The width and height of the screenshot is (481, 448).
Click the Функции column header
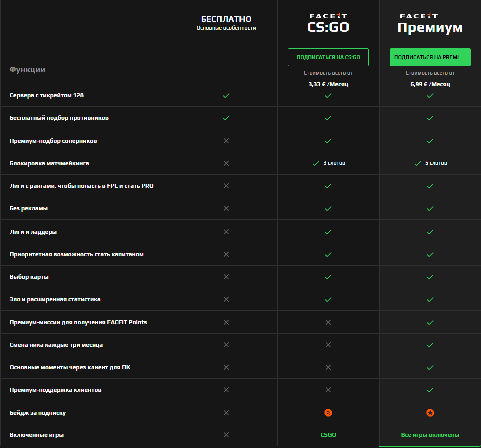[27, 70]
